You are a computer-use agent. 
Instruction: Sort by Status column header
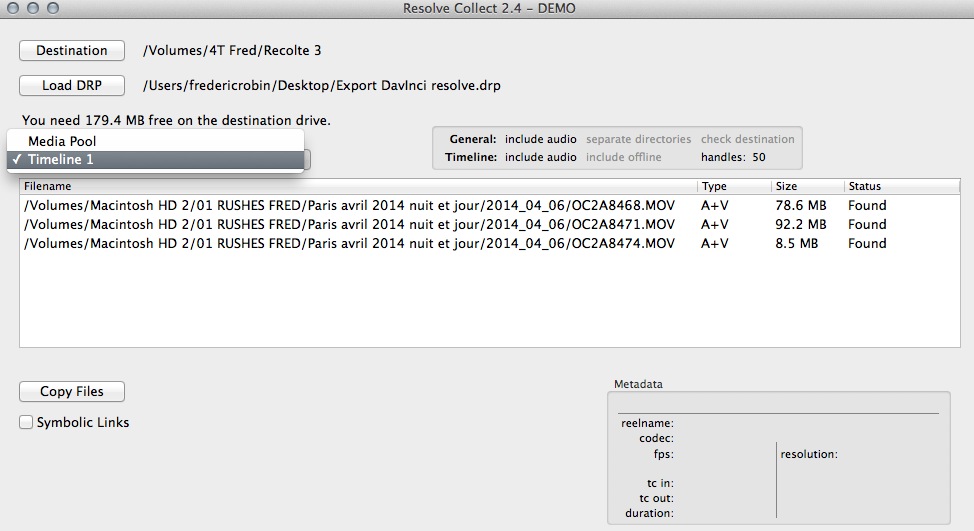tap(902, 186)
